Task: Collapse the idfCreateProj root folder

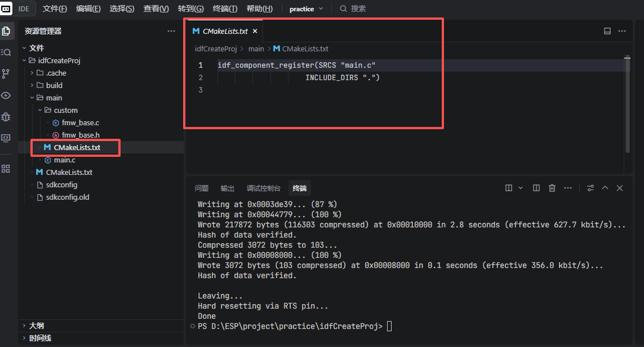Action: point(24,60)
